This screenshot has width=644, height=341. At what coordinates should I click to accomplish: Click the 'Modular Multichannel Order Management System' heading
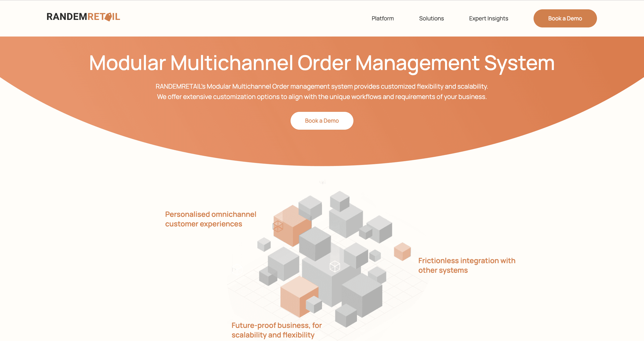click(x=322, y=63)
